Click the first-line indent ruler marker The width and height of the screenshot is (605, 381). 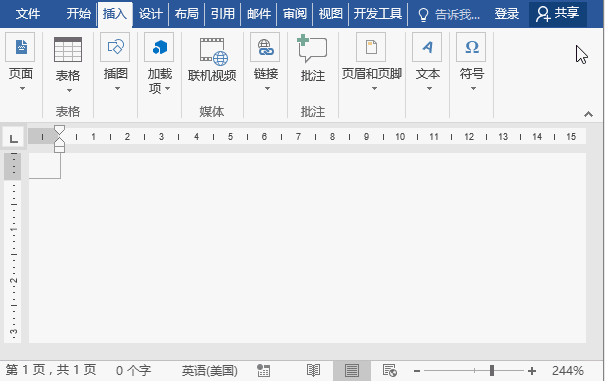pos(59,130)
